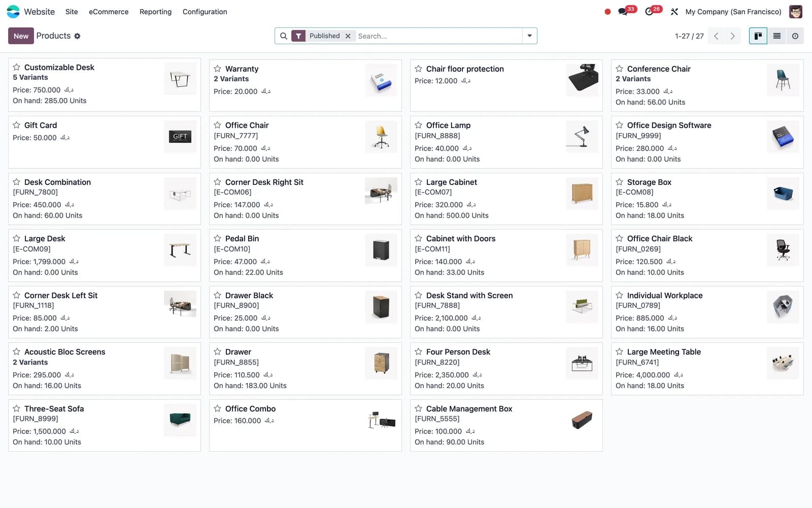This screenshot has height=508, width=812.
Task: Open the activities clock icon with 26 badge
Action: 649,12
